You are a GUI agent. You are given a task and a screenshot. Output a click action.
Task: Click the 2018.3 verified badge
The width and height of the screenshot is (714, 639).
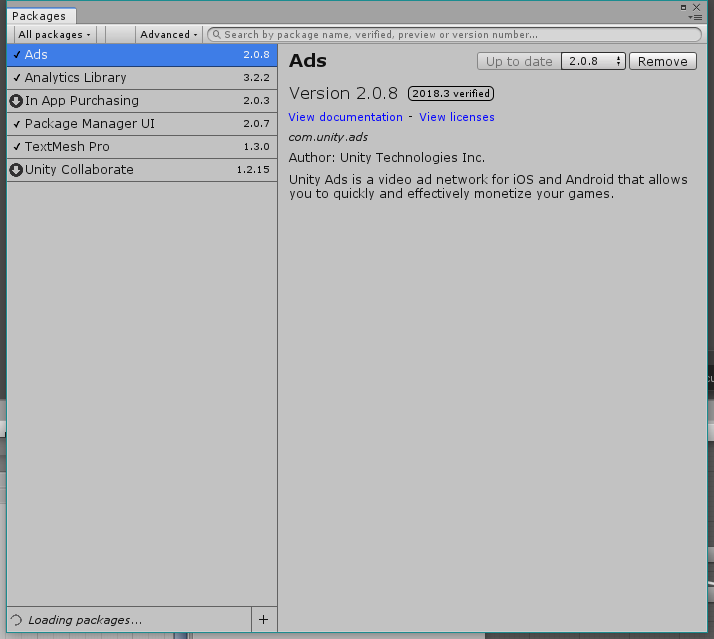[451, 93]
